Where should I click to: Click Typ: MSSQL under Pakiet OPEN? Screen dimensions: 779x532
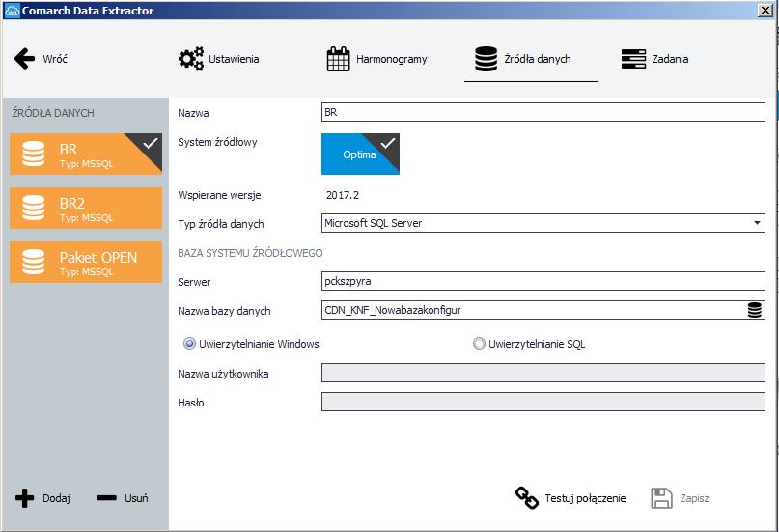[87, 272]
